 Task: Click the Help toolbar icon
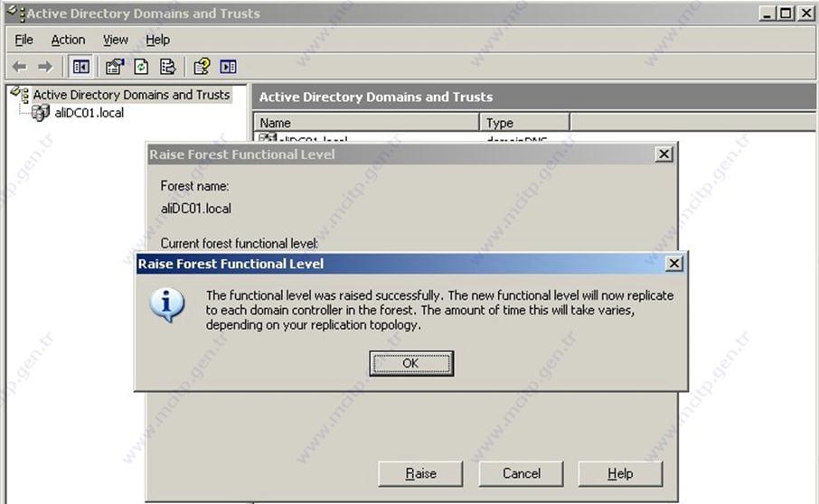pyautogui.click(x=202, y=66)
